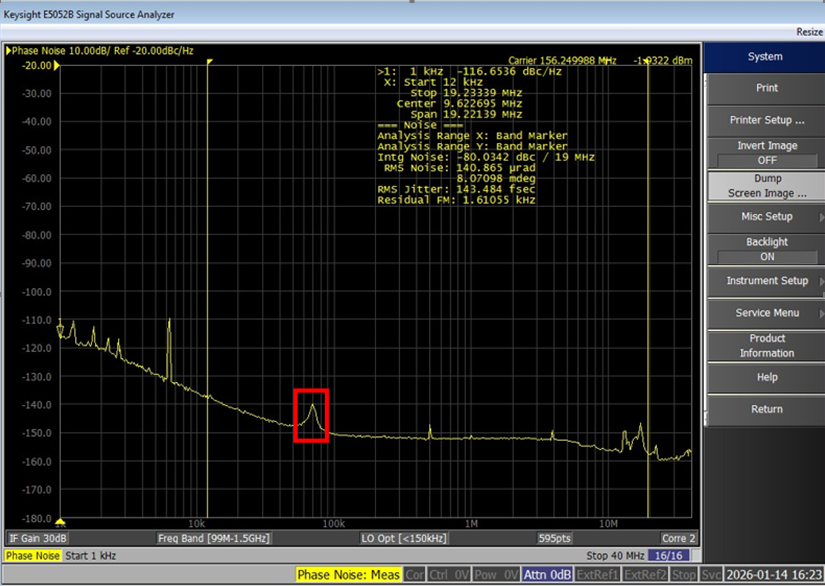Click the Print softkey
Viewport: 825px width, 586px height.
tap(766, 88)
